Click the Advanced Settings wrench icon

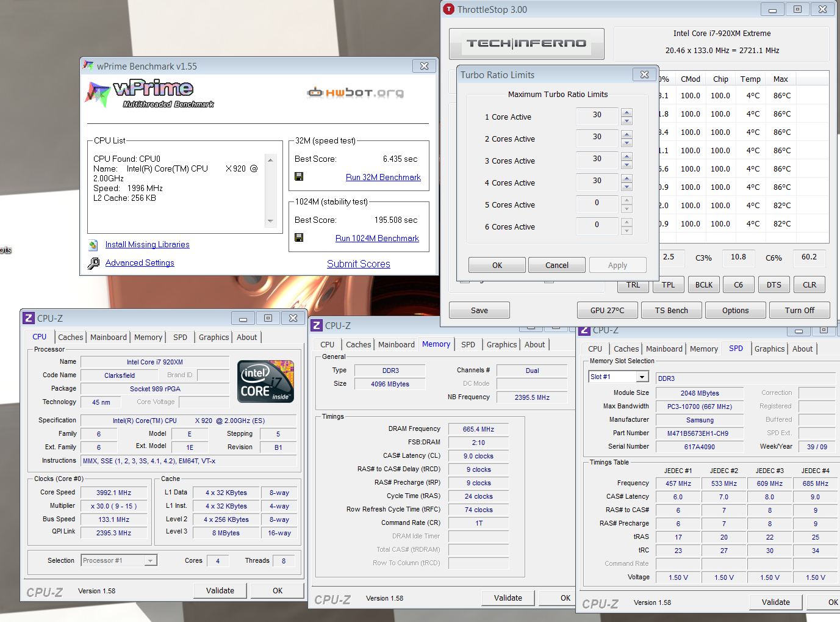click(x=93, y=263)
